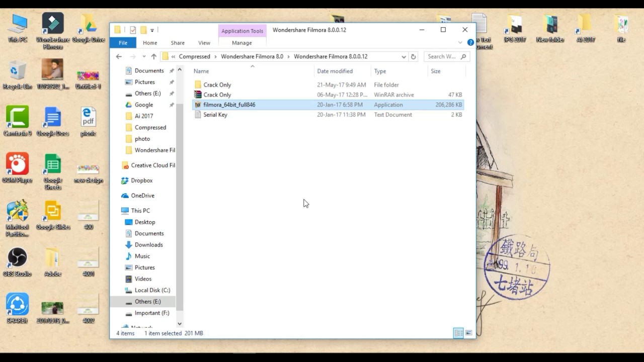Select the IPG 2017 desktop shortcut

click(515, 29)
